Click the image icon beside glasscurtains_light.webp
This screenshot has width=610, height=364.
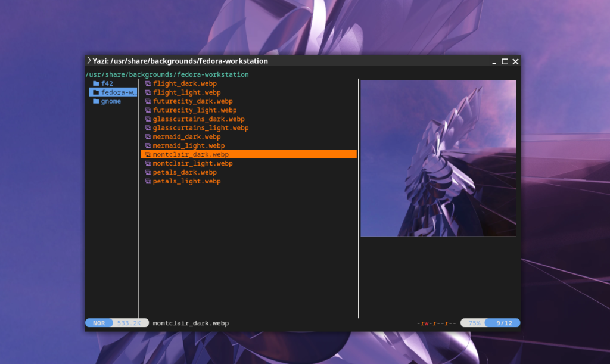click(x=148, y=128)
